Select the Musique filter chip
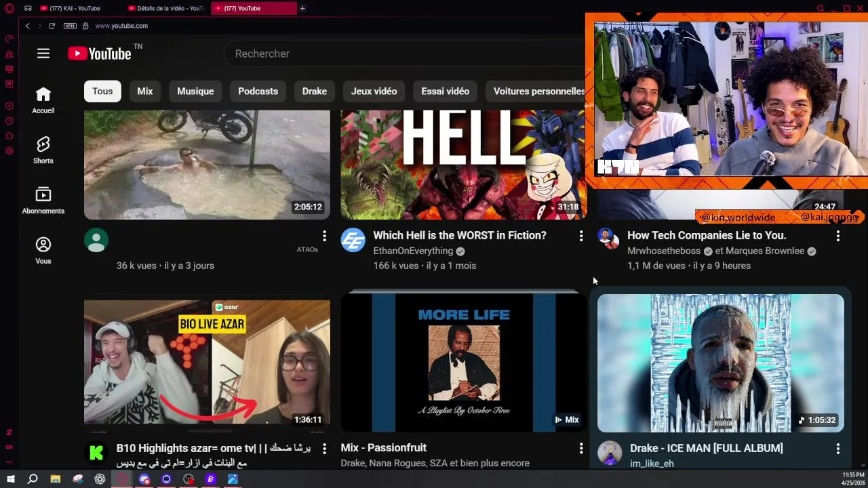Image resolution: width=868 pixels, height=488 pixels. 195,91
